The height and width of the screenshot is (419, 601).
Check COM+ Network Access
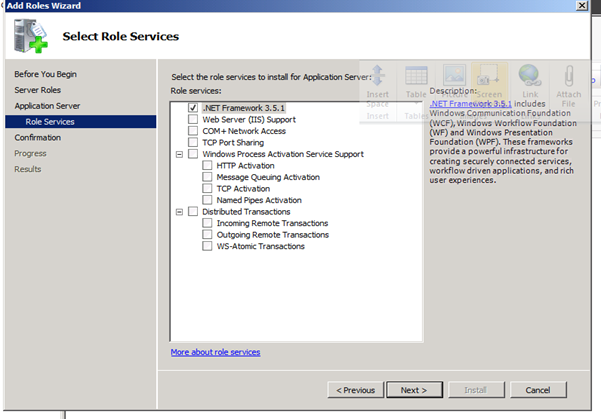click(x=193, y=131)
